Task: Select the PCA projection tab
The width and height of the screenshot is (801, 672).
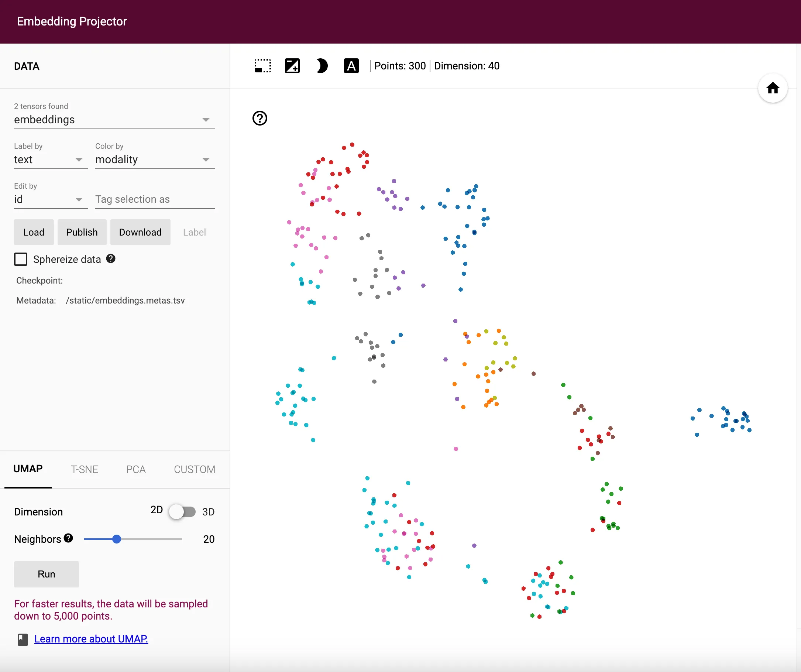Action: tap(136, 469)
